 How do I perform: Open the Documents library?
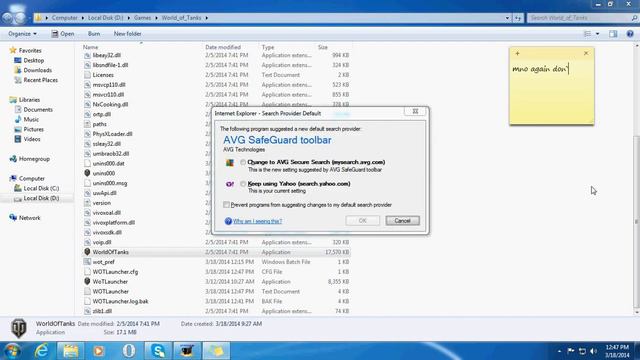(38, 109)
